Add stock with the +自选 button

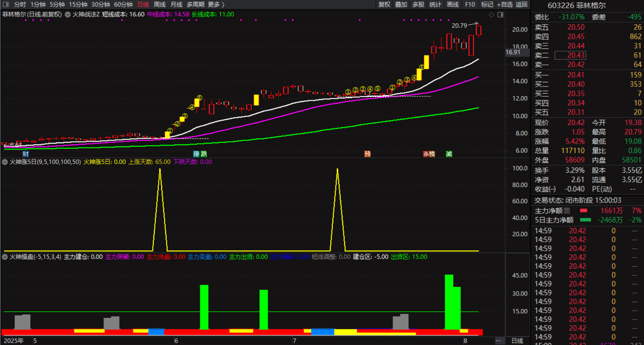point(505,4)
